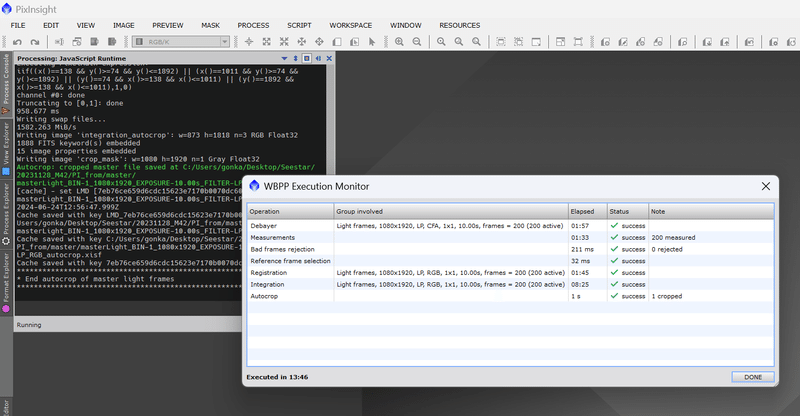
Task: Open the console panel's blue triangle menu
Action: coord(285,58)
